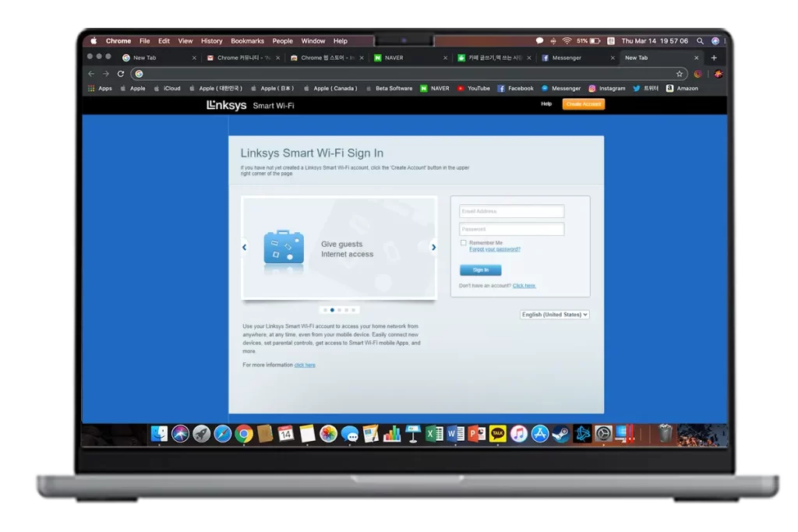Reload the page in Chrome
This screenshot has width=798, height=532.
[121, 74]
